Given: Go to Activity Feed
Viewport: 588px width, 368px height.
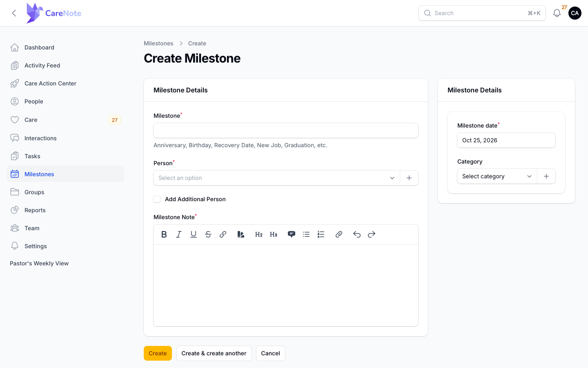Looking at the screenshot, I should tap(65, 65).
